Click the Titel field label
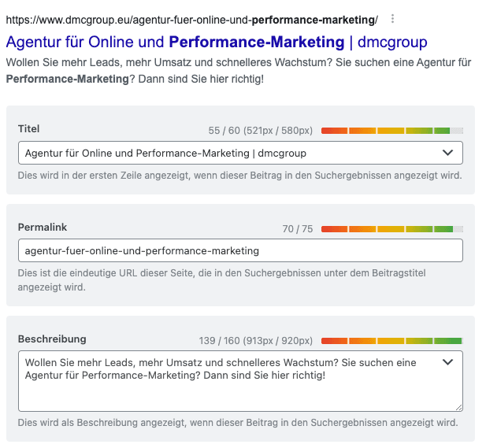Screen dimensions: 486x448 (28, 128)
